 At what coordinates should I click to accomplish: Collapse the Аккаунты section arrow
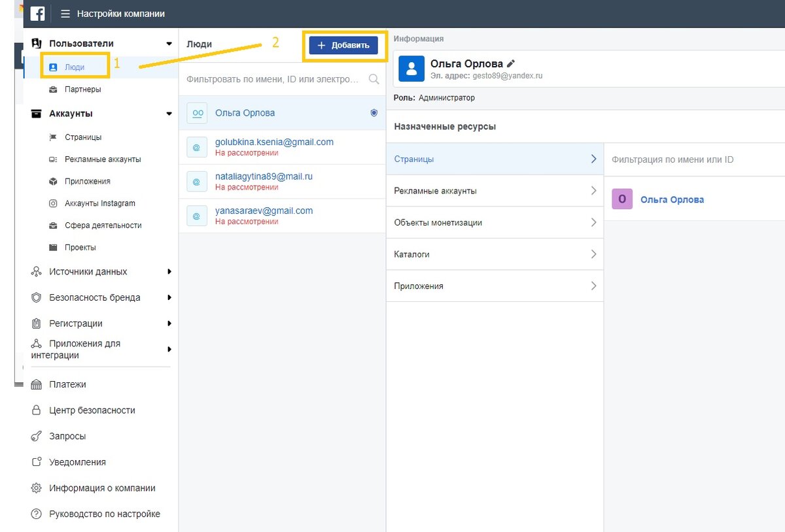click(x=169, y=114)
